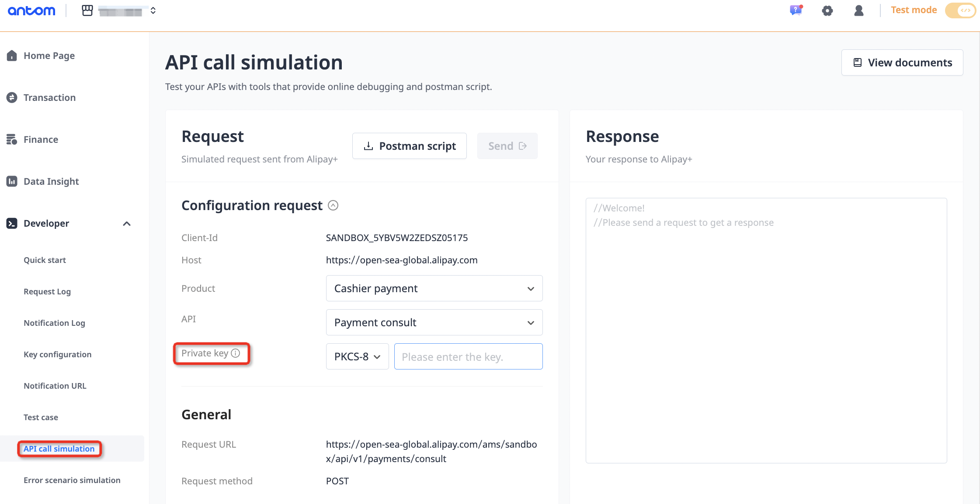Click the Antom logo
Viewport: 980px width, 504px height.
click(x=31, y=10)
